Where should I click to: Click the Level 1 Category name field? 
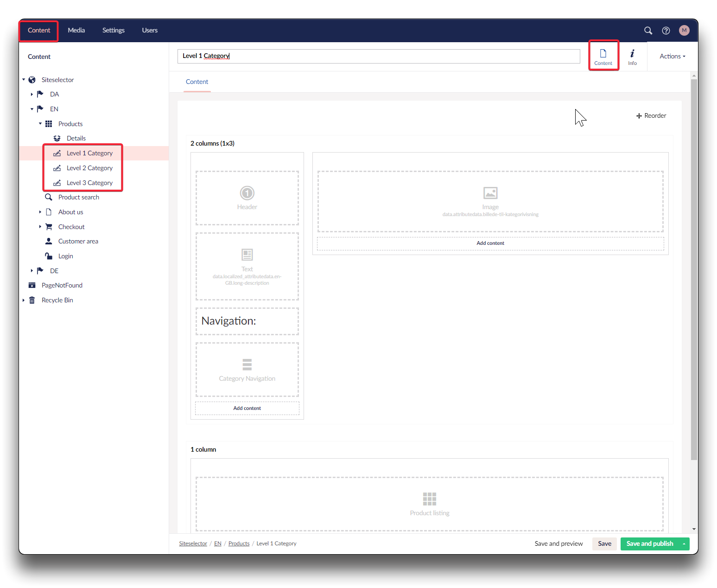(378, 56)
